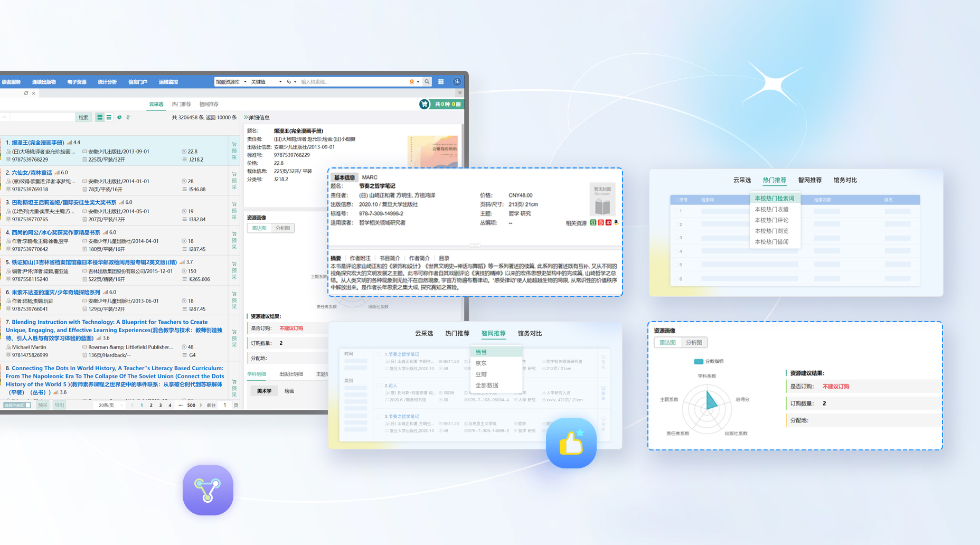
Task: Switch to the MARC tab
Action: 370,177
